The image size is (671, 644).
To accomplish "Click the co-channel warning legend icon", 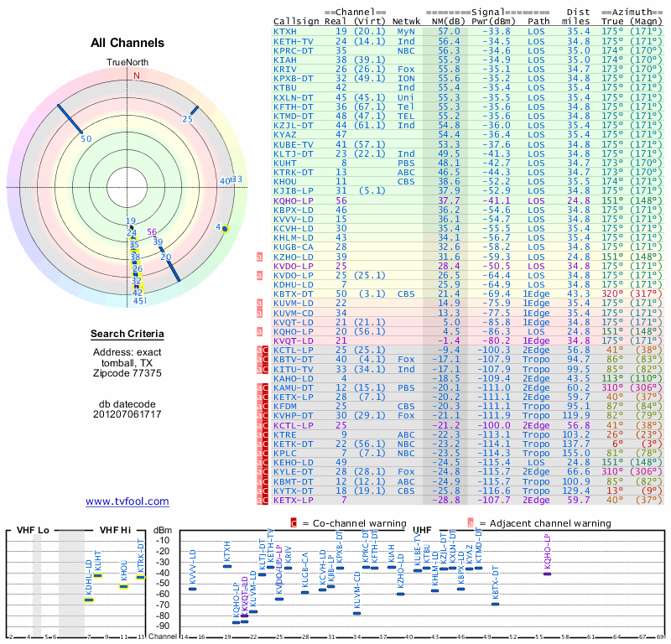I will click(x=294, y=523).
